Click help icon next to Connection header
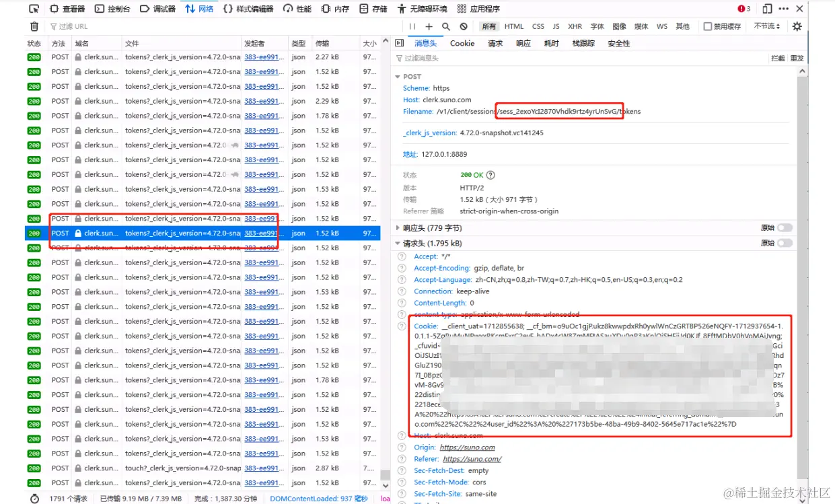This screenshot has width=835, height=504. (x=402, y=291)
